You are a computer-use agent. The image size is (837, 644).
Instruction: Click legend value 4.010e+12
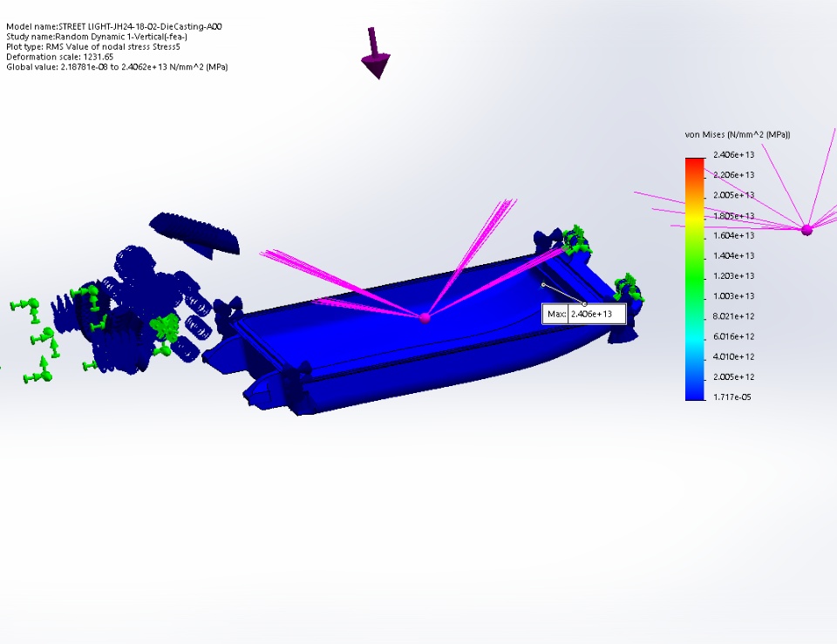pos(733,356)
